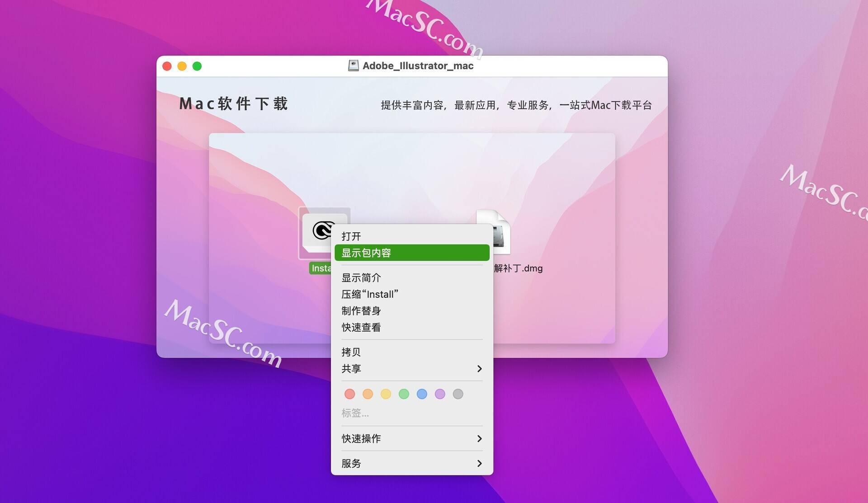Expand the 共享 submenu
868x503 pixels.
click(412, 369)
